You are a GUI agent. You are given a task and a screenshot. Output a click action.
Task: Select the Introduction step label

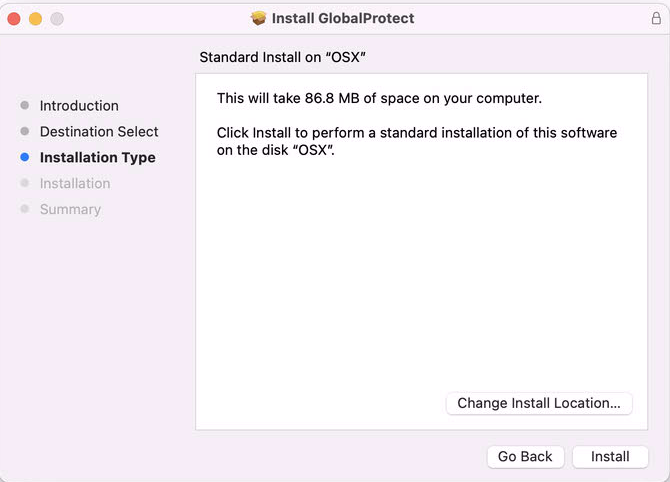tap(79, 106)
